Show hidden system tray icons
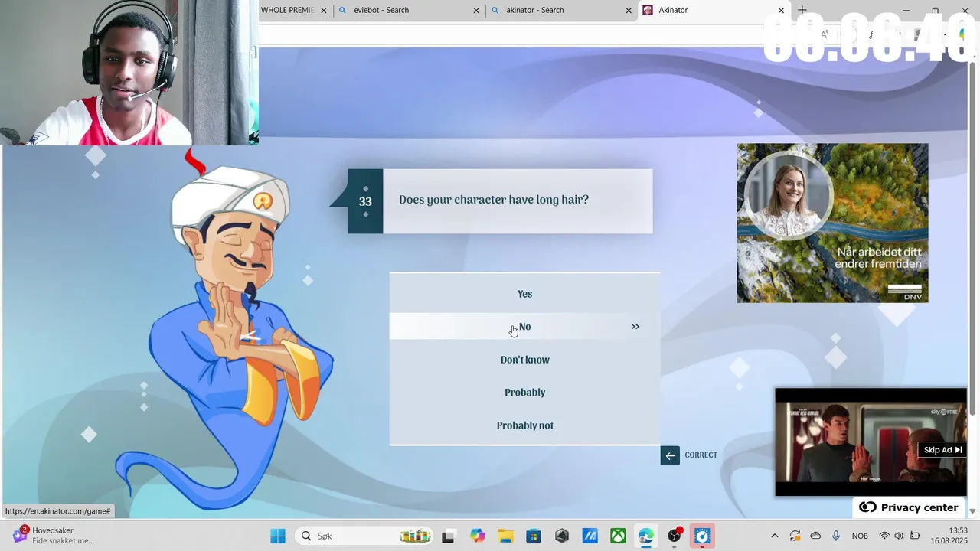This screenshot has height=551, width=980. (774, 536)
